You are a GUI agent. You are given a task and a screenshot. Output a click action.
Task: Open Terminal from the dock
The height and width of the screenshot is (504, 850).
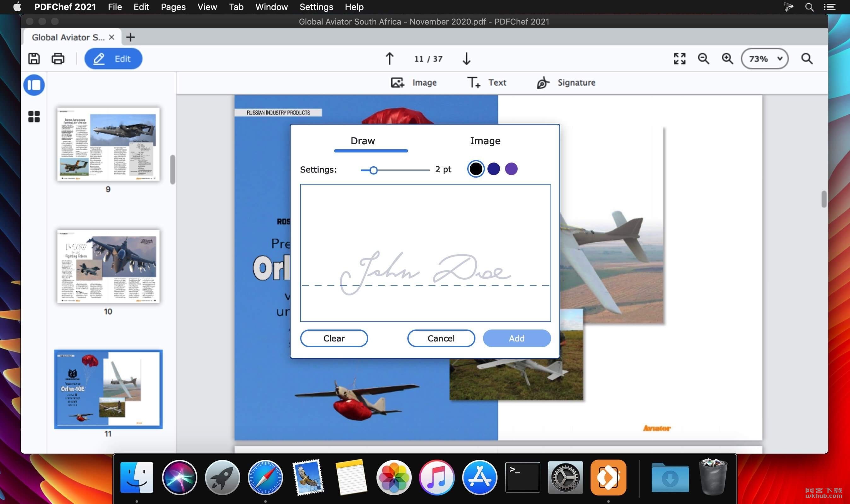[522, 477]
